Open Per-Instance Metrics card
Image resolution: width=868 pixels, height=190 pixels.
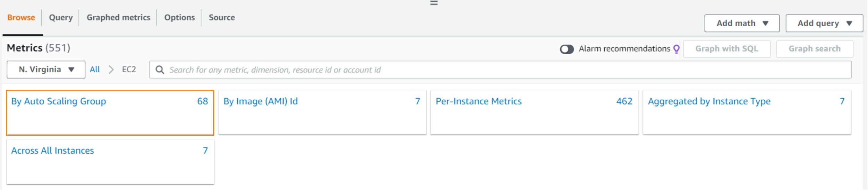(x=478, y=101)
